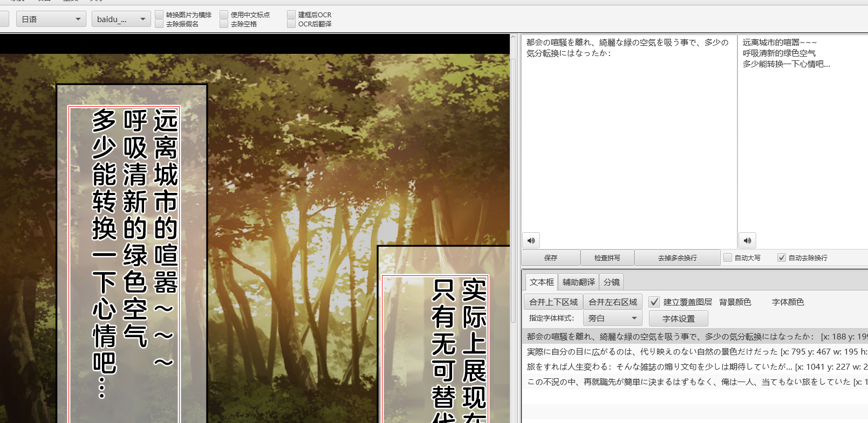Screen dimensions: 868x423
Task: Play audio of the Japanese source text
Action: click(531, 240)
